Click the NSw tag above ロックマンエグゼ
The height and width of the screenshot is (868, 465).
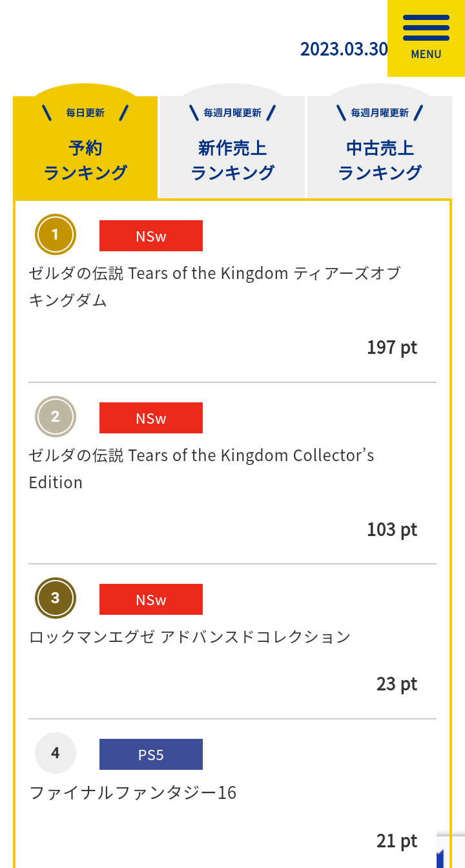coord(151,599)
